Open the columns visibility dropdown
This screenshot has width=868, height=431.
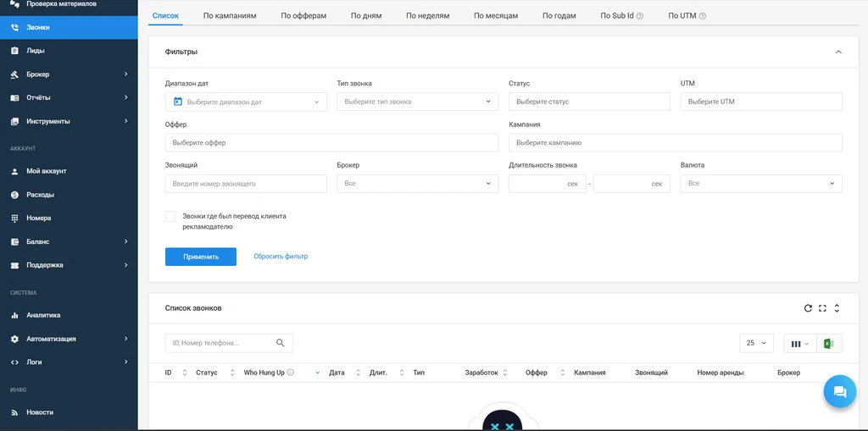(800, 344)
